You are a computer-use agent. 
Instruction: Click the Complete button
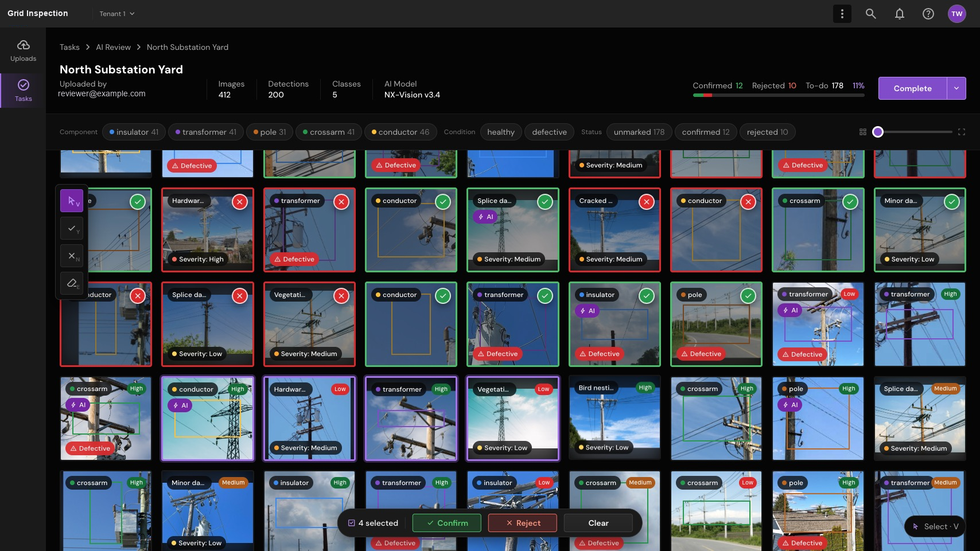click(912, 88)
